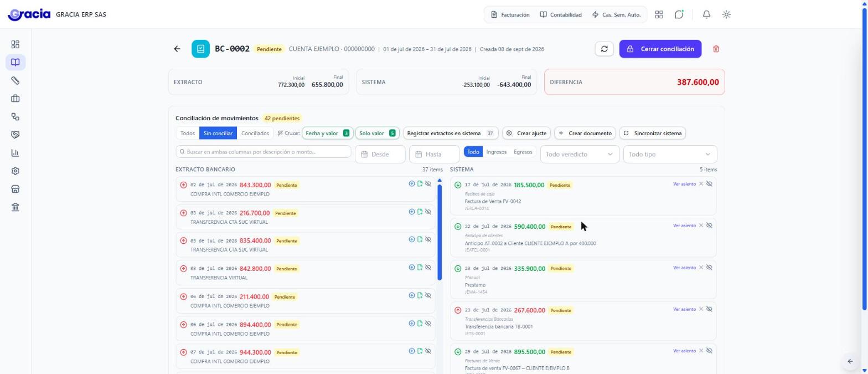Open the apps grid icon in header
Image resolution: width=868 pixels, height=374 pixels.
coord(659,14)
